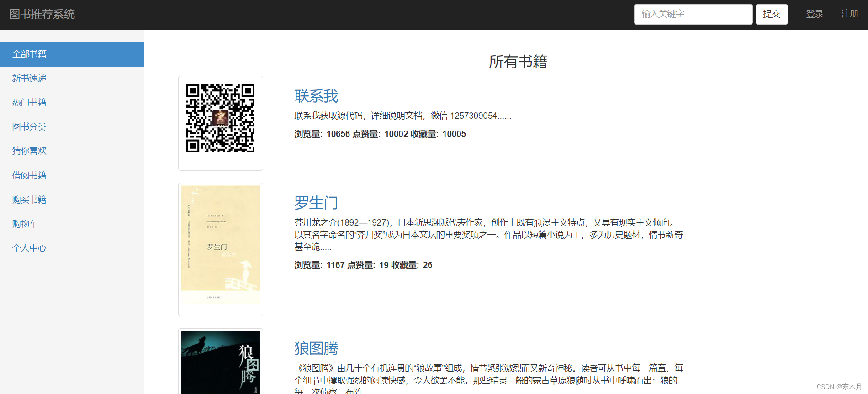Open the 注册 register link
This screenshot has height=394, width=868.
tap(850, 14)
